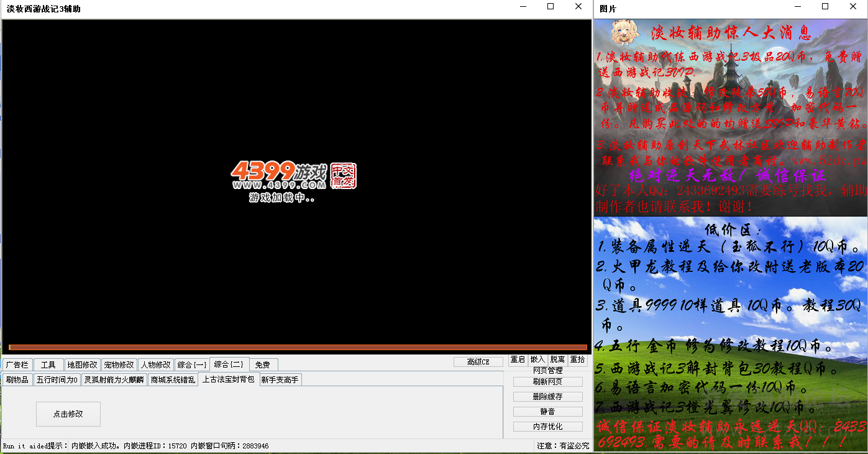
Task: Switch to the 工具 tab
Action: point(48,364)
